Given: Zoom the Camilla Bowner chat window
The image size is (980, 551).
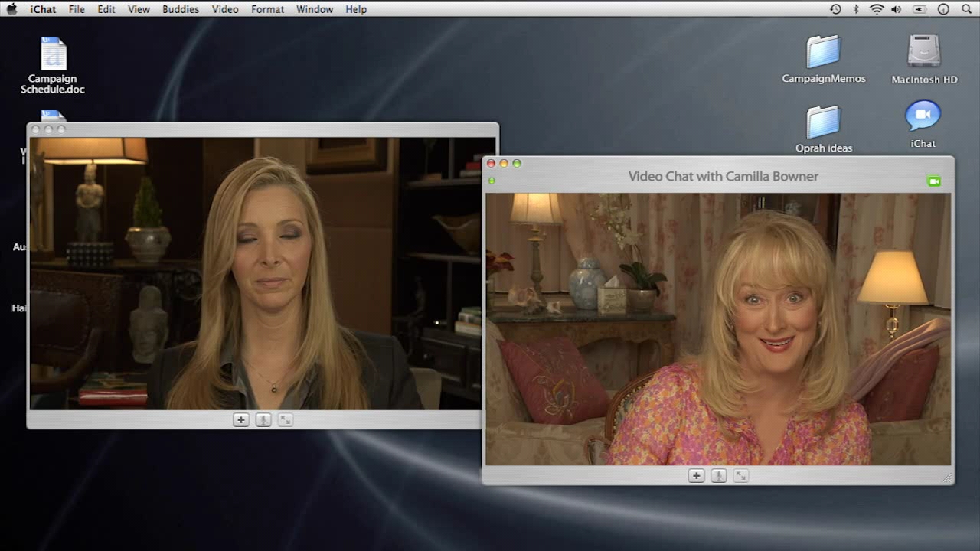Looking at the screenshot, I should pyautogui.click(x=517, y=163).
